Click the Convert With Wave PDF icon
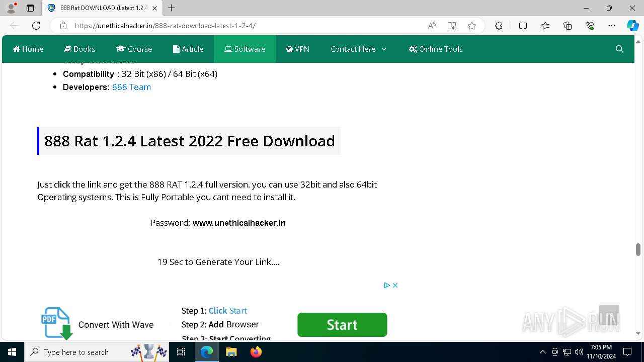644x362 pixels. point(56,323)
